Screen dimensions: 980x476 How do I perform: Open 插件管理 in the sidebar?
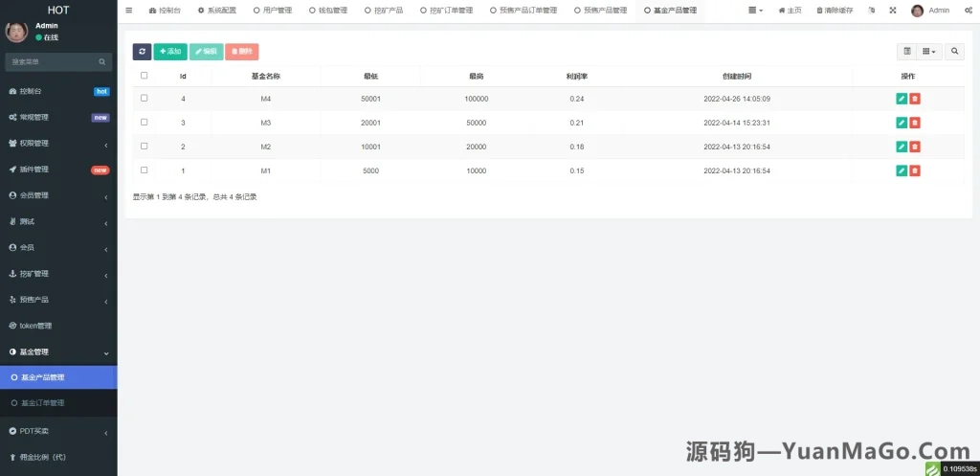tap(58, 170)
